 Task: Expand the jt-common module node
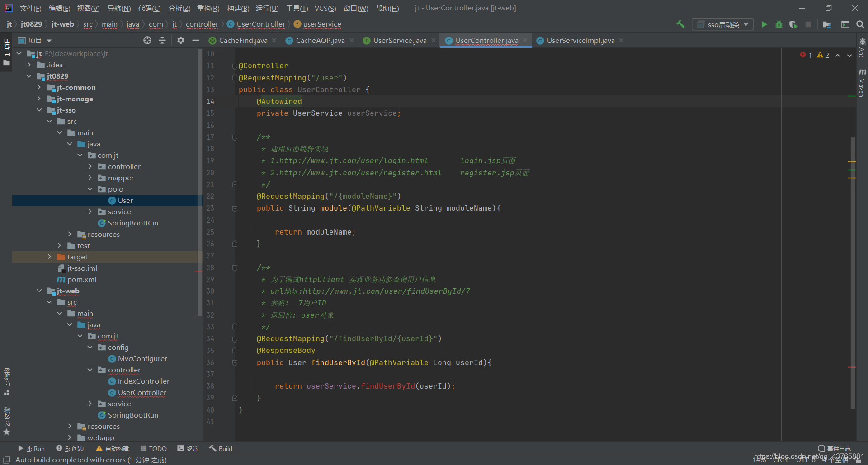[39, 87]
